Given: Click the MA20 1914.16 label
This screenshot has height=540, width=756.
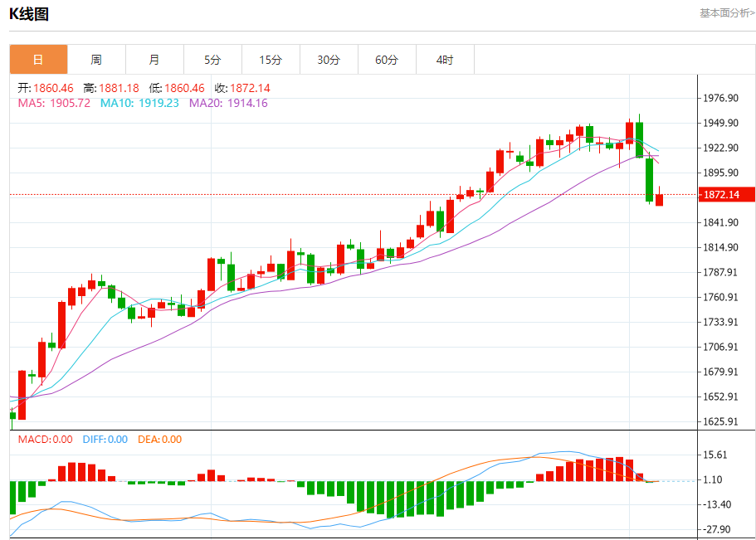Looking at the screenshot, I should pos(228,103).
